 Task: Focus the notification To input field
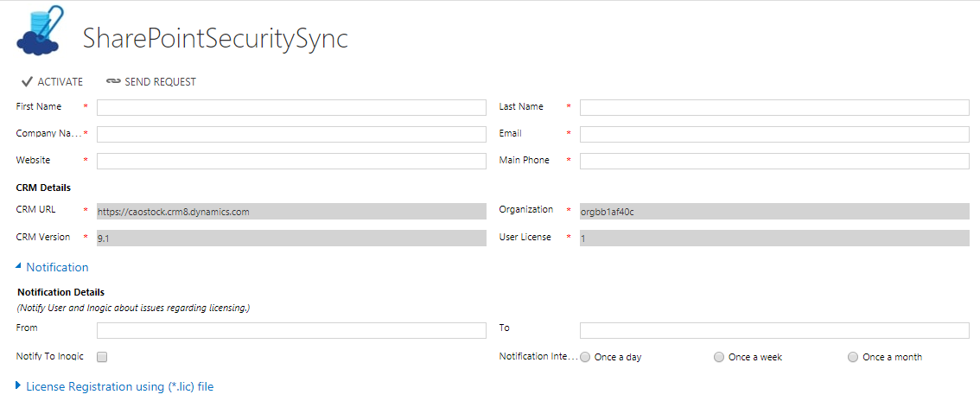coord(774,330)
